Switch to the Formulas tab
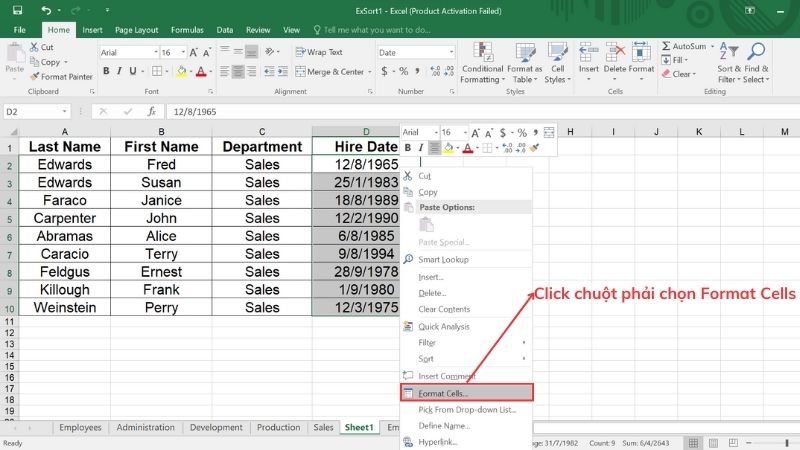This screenshot has height=450, width=800. 187,30
